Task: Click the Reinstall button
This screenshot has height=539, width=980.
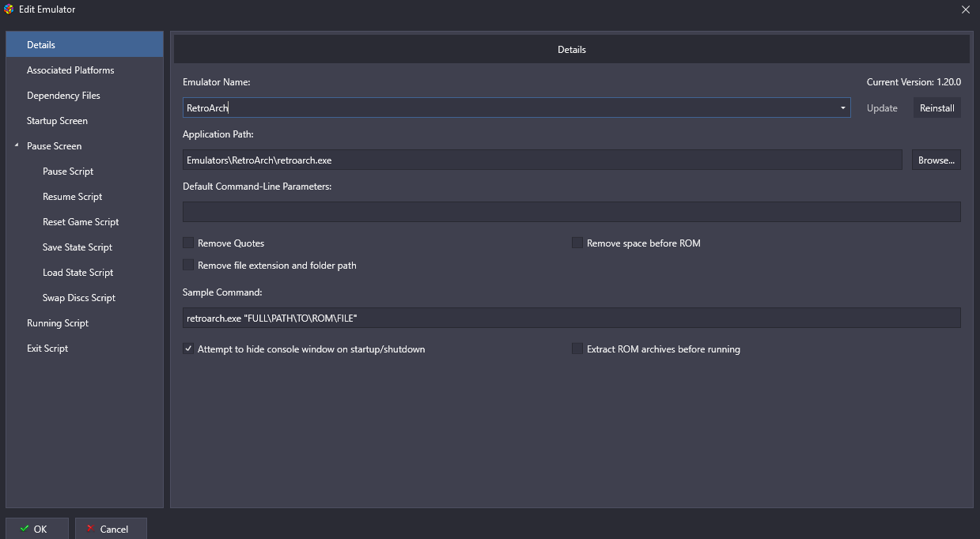Action: 937,108
